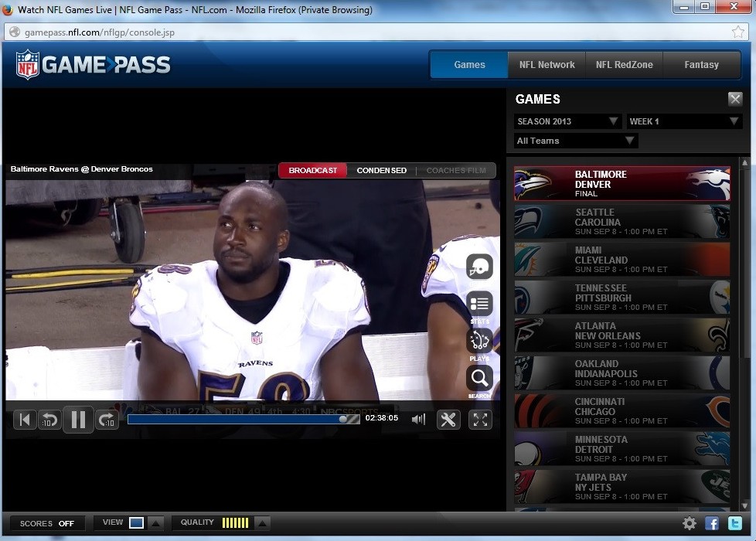Mute the video volume
Viewport: 756px width, 541px height.
(x=418, y=419)
